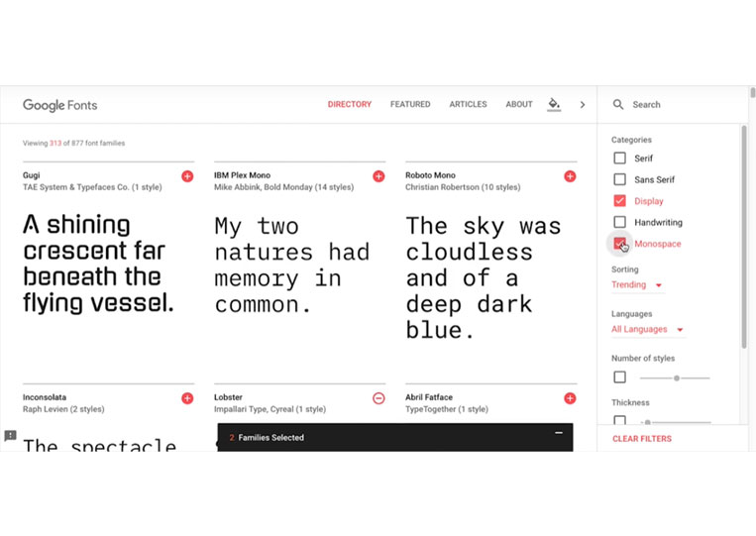Uncheck the Monospace category
756x536 pixels.
pyautogui.click(x=620, y=244)
